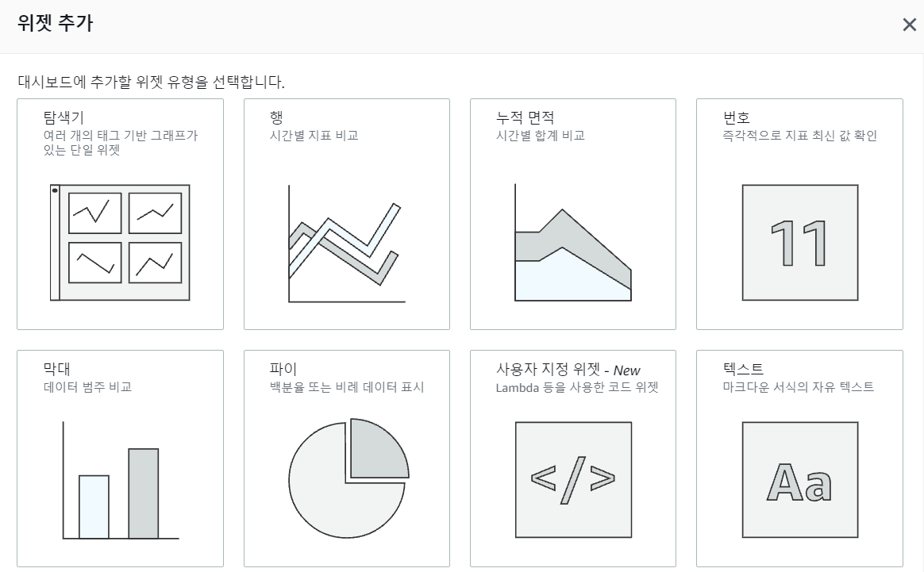Click 'Lambda 등을 사용한 코드 위젯' description
Viewport: 924px width, 572px height.
click(x=577, y=388)
